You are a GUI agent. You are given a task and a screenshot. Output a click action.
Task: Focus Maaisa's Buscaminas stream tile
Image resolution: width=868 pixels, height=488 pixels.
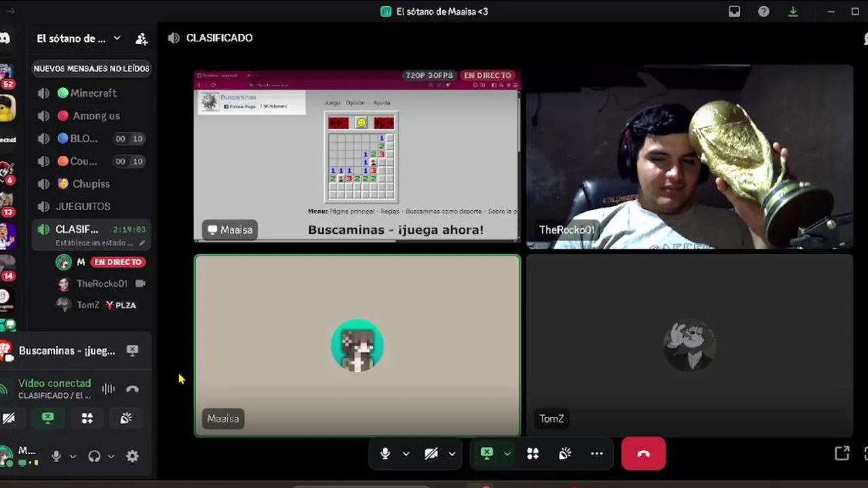pos(357,156)
